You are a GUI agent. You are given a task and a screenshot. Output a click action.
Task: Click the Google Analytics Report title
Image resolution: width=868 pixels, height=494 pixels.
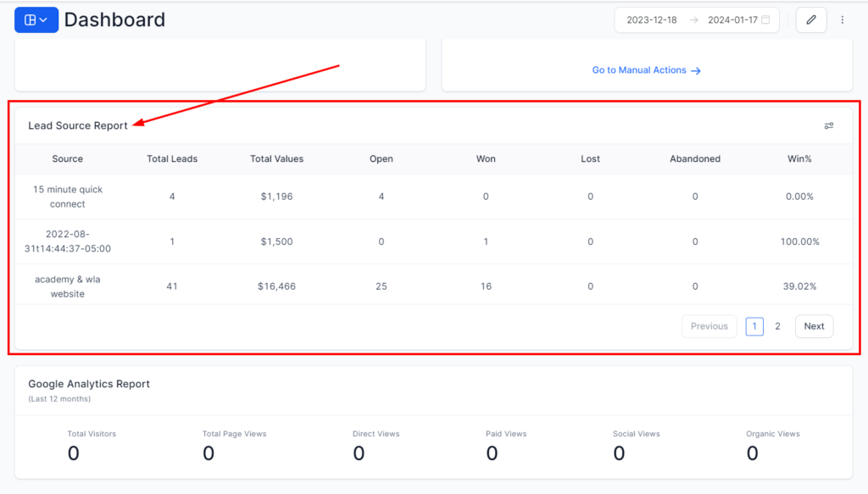click(x=89, y=384)
